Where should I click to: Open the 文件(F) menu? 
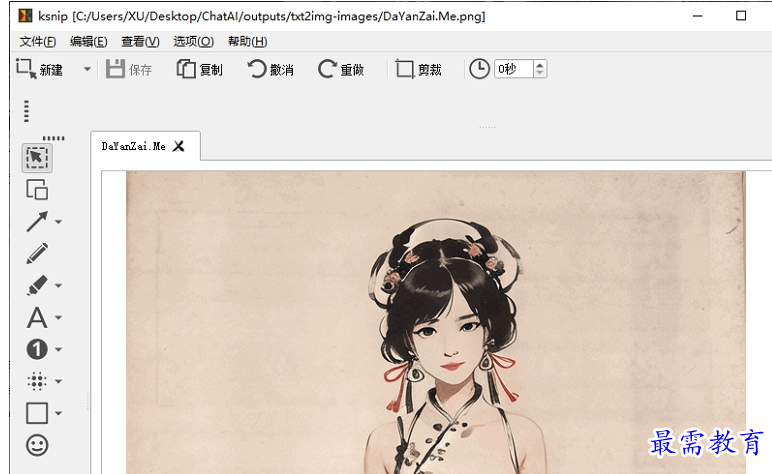[37, 41]
